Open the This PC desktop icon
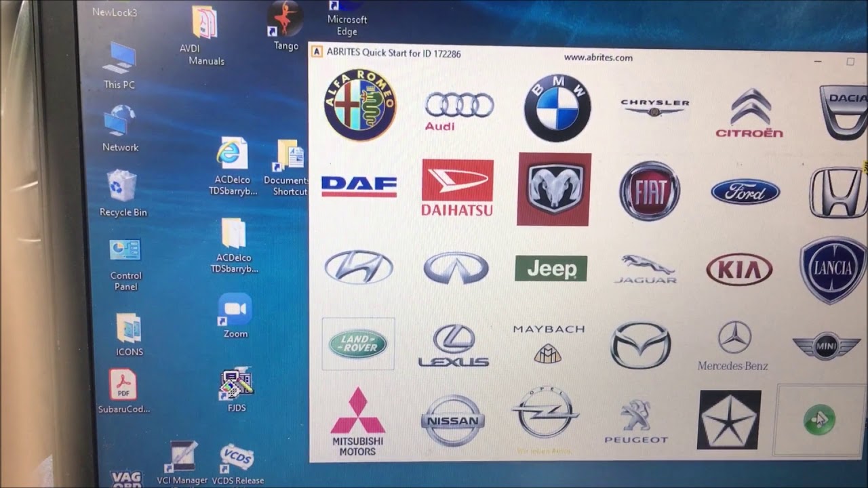This screenshot has width=868, height=488. pyautogui.click(x=119, y=66)
